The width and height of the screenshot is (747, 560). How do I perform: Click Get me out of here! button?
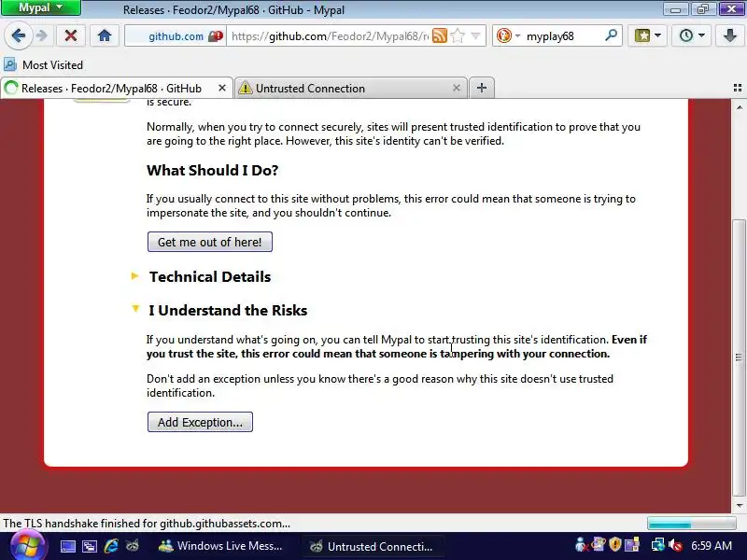209,242
